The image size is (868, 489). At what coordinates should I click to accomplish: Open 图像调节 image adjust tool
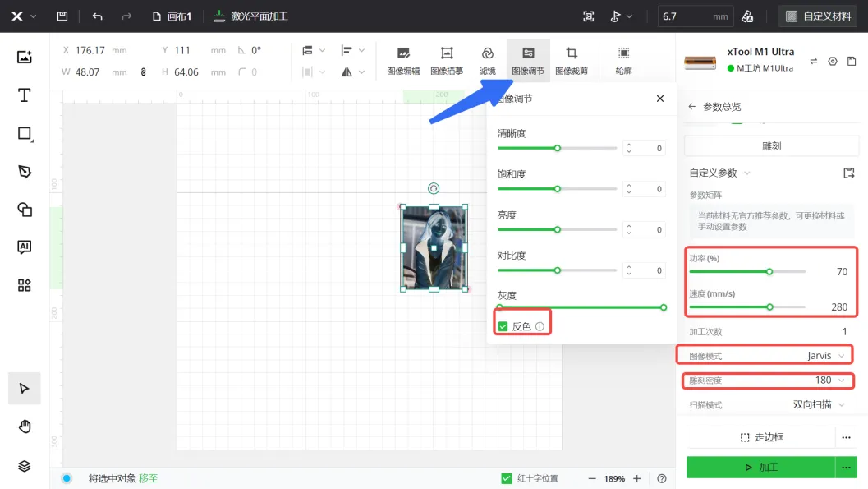[528, 61]
